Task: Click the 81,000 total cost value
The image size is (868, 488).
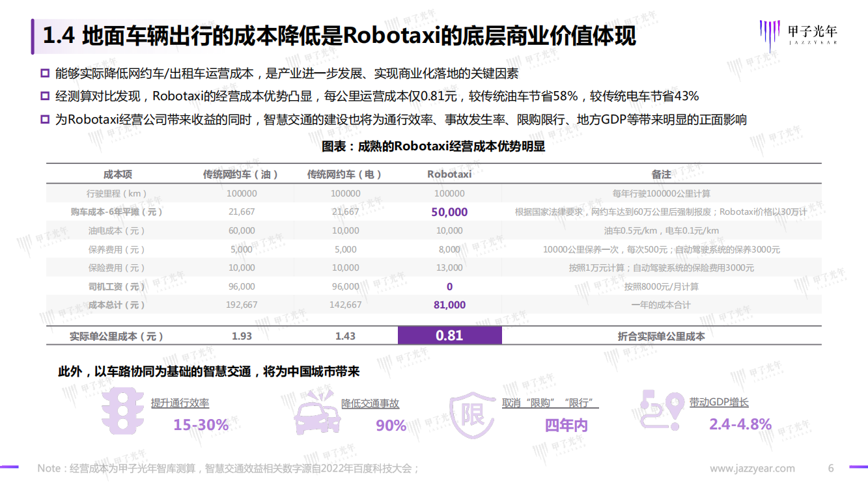Action: click(449, 305)
